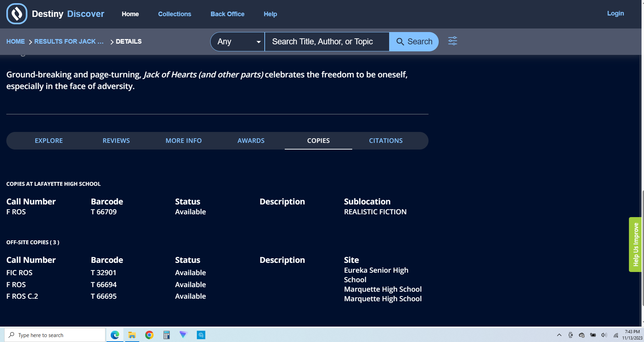Click COPIES AT LAFAYETTE HIGH SCHOOL heading

pyautogui.click(x=53, y=184)
